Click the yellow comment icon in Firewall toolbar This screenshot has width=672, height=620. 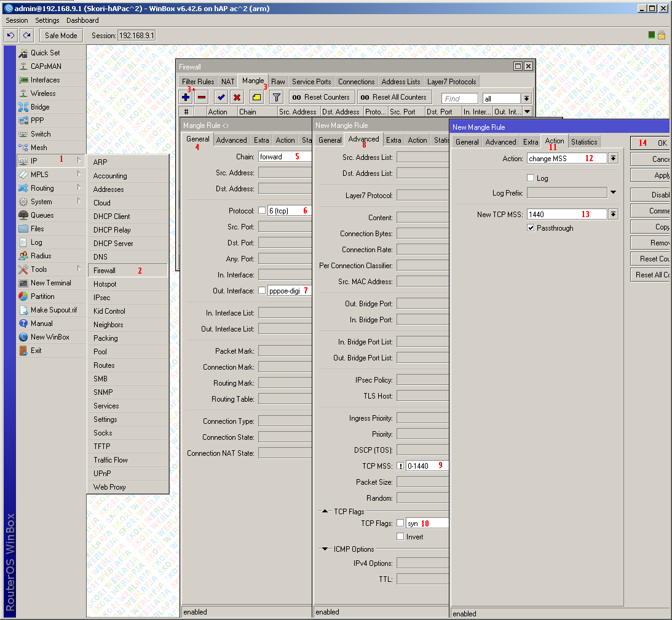pos(256,97)
